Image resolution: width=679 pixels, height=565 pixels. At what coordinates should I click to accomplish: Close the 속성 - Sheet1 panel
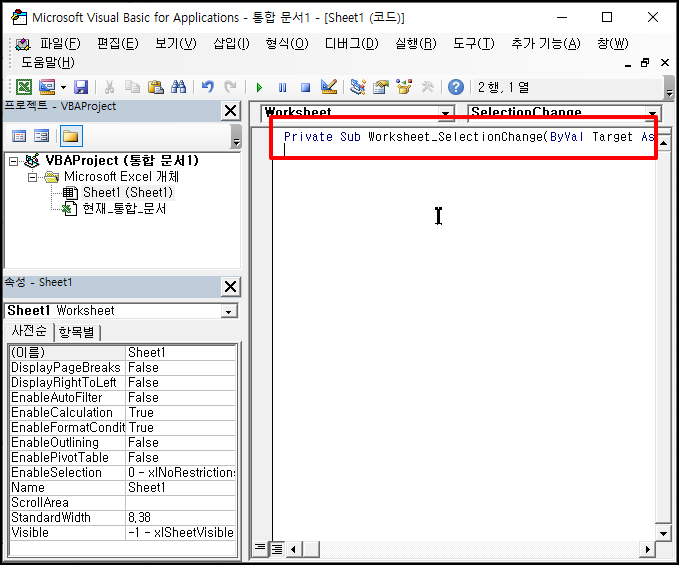point(230,287)
